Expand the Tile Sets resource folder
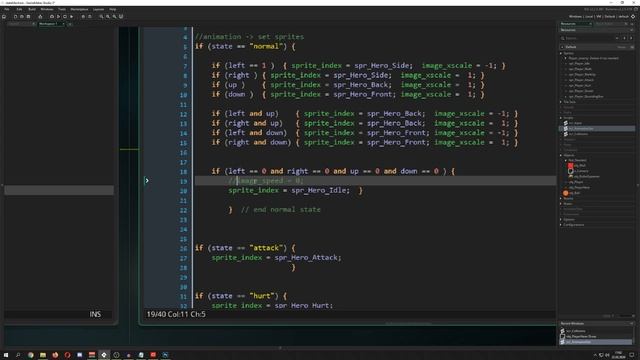 point(561,102)
